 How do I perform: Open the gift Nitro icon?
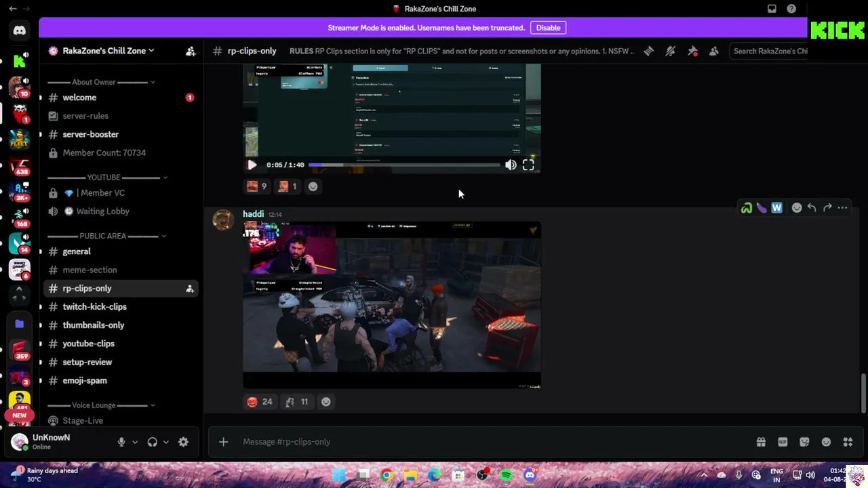(761, 442)
